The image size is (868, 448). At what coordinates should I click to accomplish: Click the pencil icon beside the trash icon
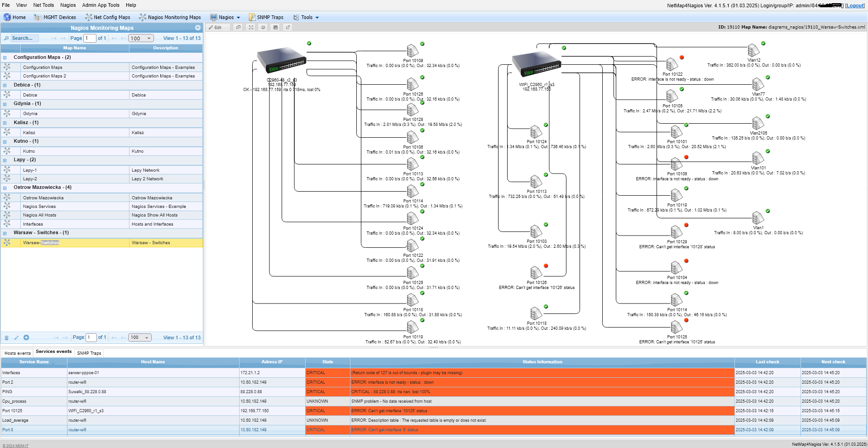(16, 337)
